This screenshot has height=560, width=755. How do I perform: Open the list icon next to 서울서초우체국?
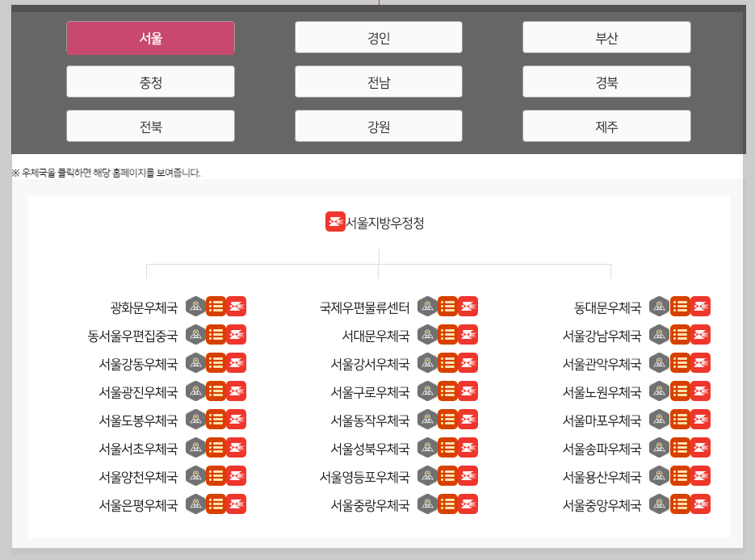click(216, 448)
